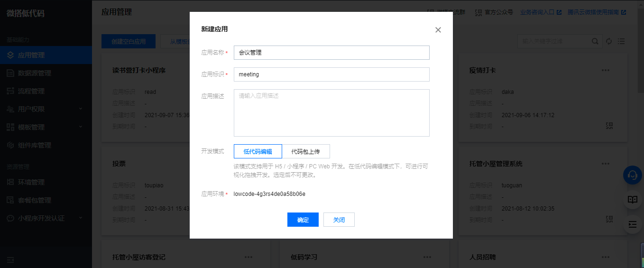This screenshot has height=268, width=644.
Task: Open 应用管理 in the sidebar
Action: click(46, 55)
